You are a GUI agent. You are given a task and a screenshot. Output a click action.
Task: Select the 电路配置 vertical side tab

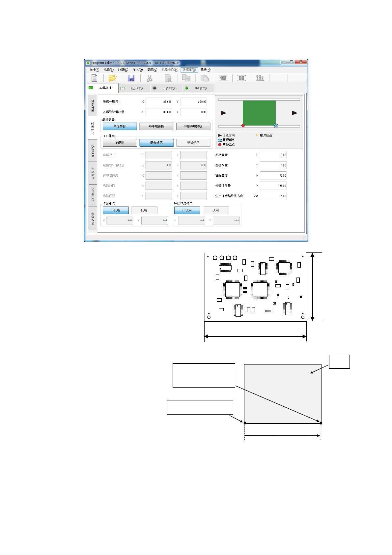point(93,173)
